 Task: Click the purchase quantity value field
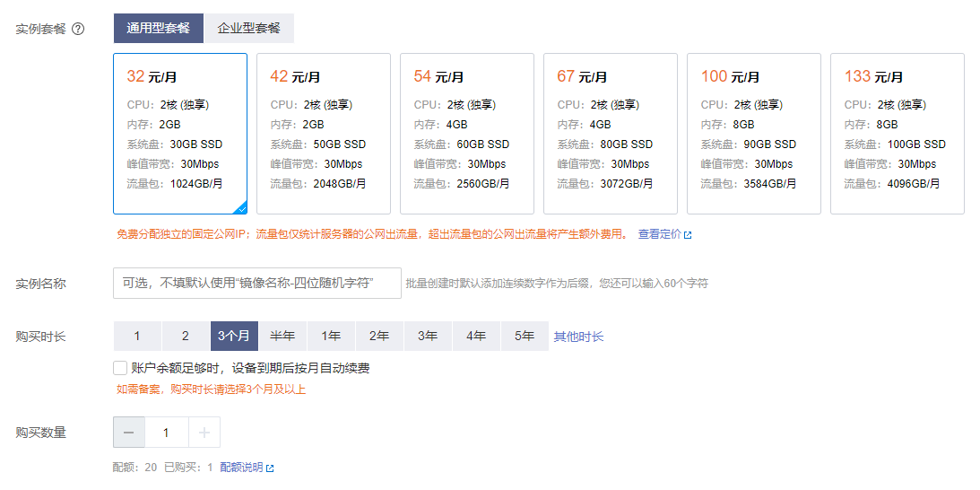coord(166,433)
